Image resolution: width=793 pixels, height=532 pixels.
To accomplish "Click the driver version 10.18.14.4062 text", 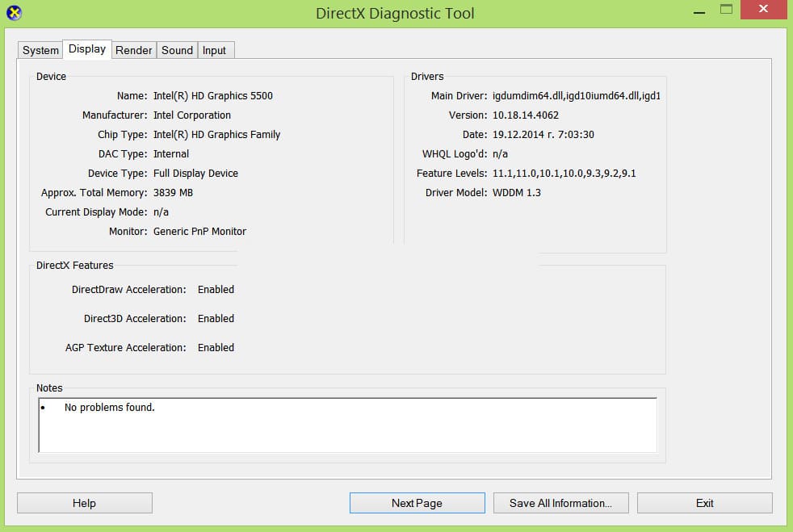I will [526, 115].
